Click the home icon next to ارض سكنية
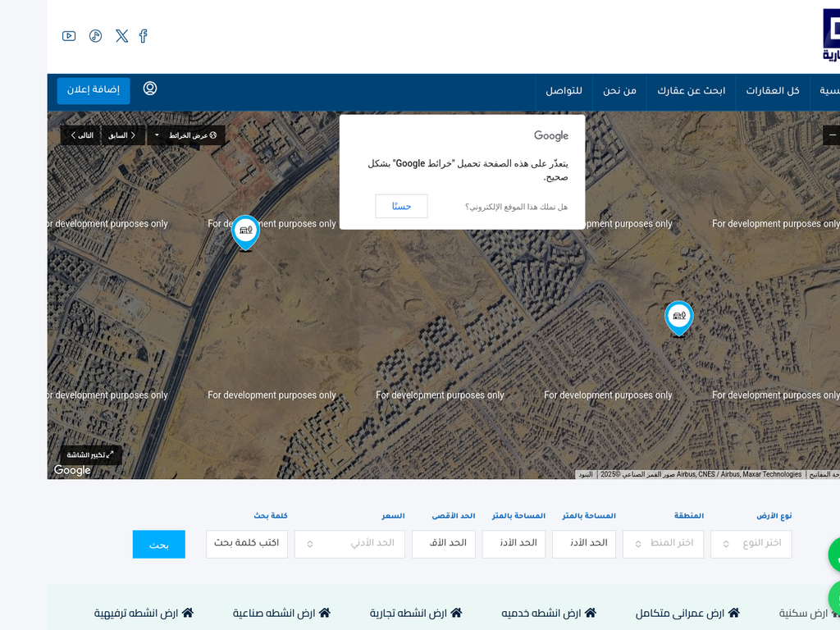 833,613
